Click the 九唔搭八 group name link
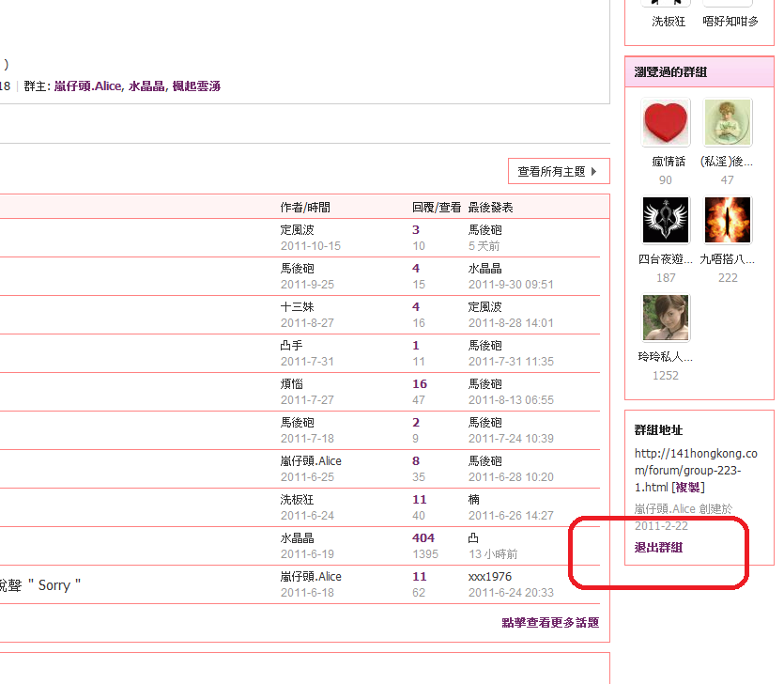Viewport: 784px width, 684px height. 728,259
